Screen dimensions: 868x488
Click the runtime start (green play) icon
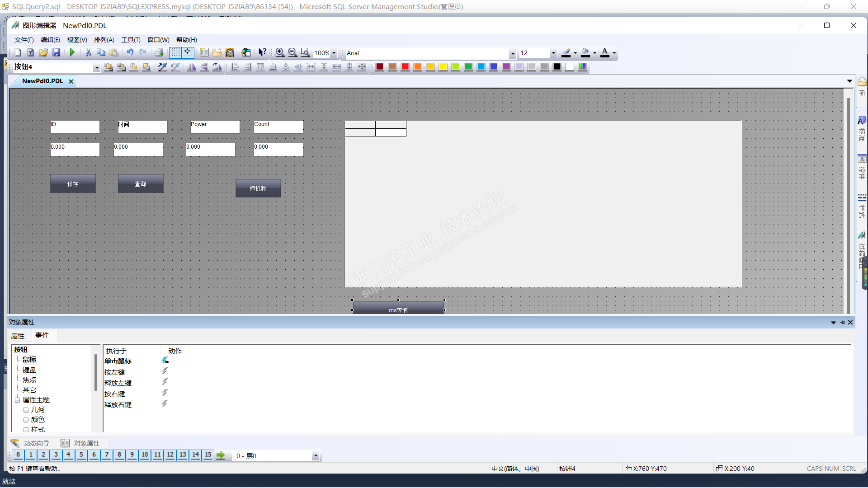[72, 53]
